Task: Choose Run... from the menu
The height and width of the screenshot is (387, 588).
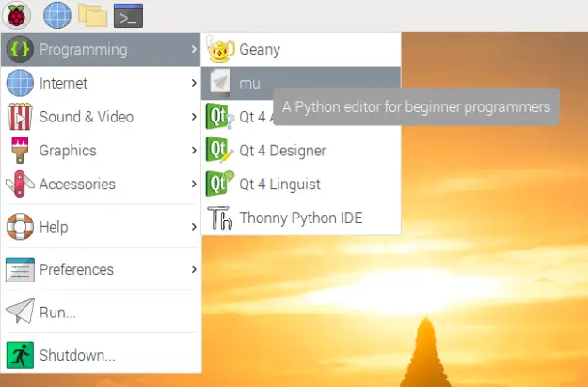Action: [x=101, y=313]
